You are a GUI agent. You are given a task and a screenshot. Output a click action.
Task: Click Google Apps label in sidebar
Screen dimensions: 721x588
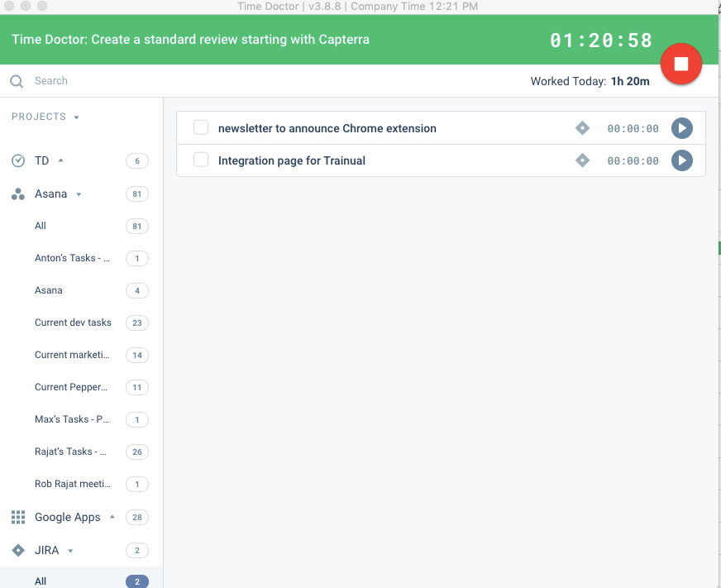(68, 517)
